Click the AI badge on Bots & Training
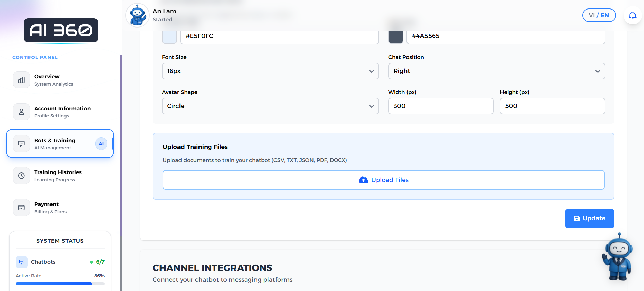The width and height of the screenshot is (644, 291). 101,144
